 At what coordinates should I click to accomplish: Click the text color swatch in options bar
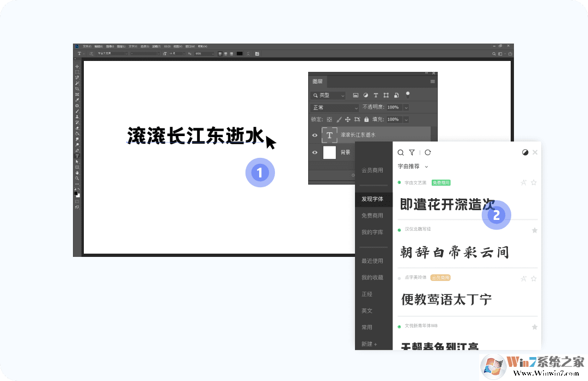(240, 53)
